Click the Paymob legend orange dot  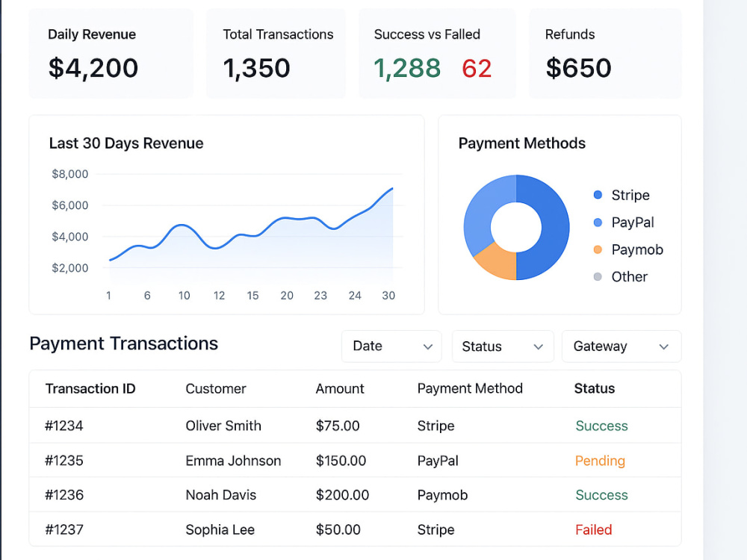(598, 249)
